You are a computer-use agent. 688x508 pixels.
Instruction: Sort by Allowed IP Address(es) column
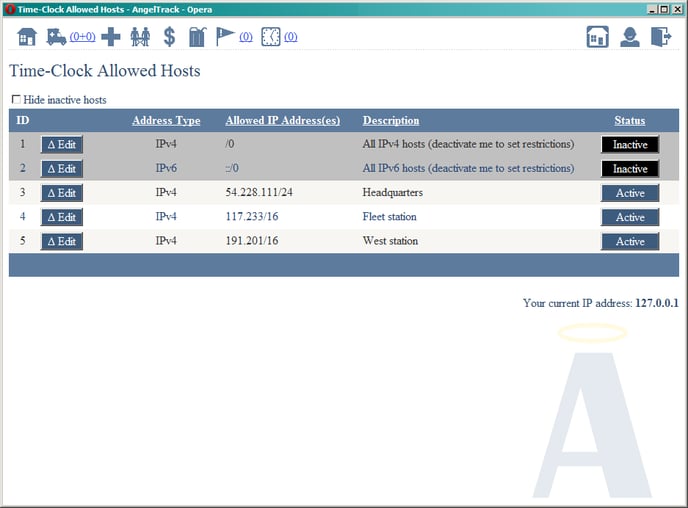283,120
